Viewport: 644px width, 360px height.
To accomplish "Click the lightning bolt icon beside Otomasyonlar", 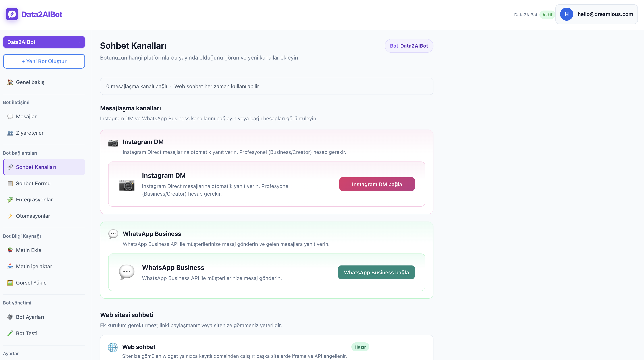I will coord(10,216).
